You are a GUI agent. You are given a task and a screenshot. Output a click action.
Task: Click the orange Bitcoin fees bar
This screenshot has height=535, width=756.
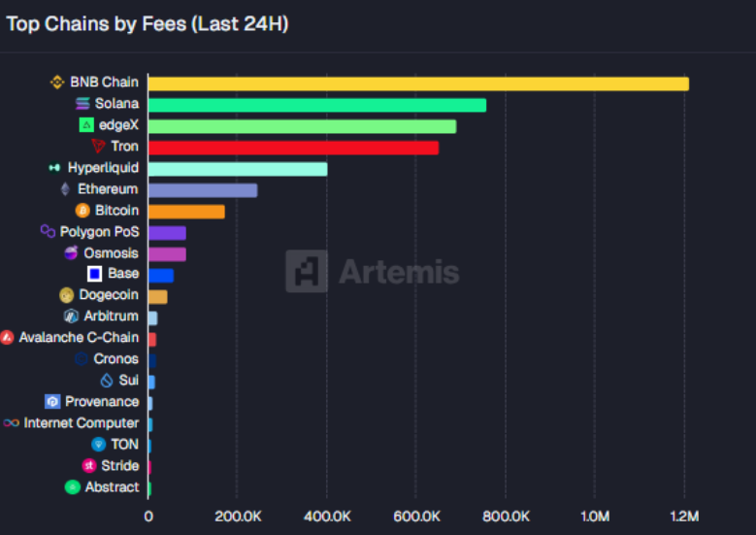pos(185,212)
